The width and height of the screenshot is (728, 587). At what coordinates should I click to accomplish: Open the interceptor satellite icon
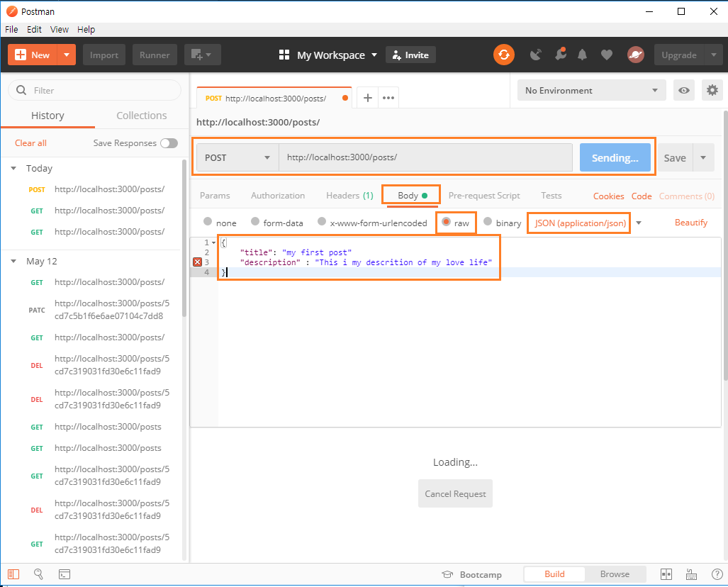tap(536, 55)
